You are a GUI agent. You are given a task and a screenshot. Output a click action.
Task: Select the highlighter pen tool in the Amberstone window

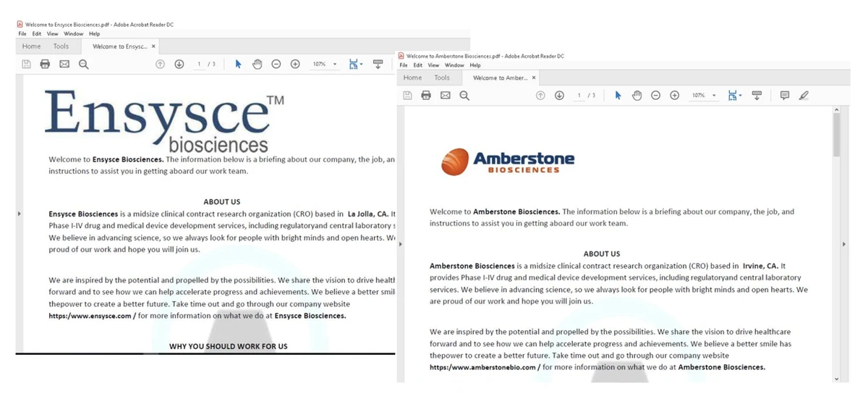click(x=804, y=96)
